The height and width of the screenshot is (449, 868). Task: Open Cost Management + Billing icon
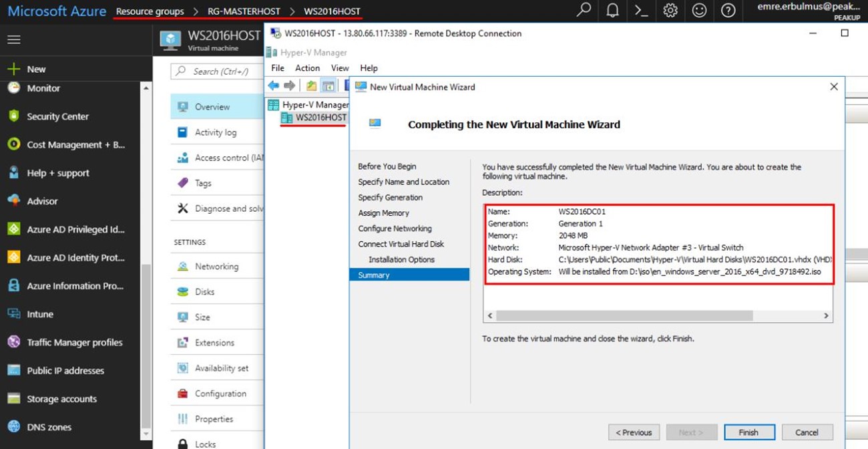[x=13, y=144]
